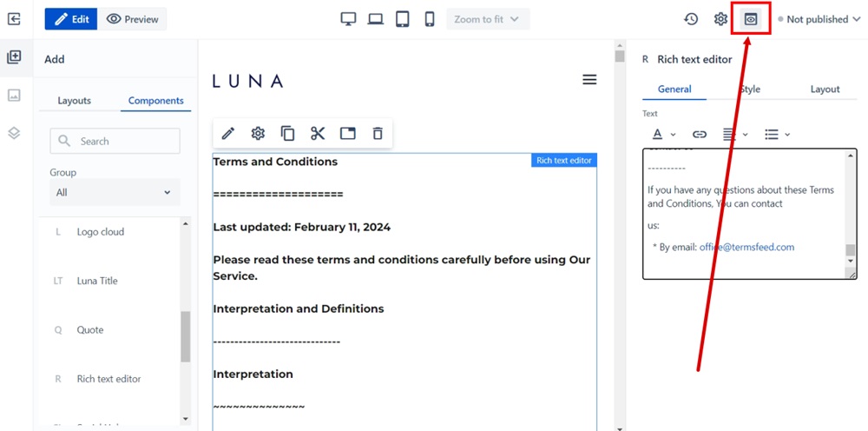Open the Add components sidebar icon
This screenshot has height=431, width=868.
pyautogui.click(x=14, y=57)
